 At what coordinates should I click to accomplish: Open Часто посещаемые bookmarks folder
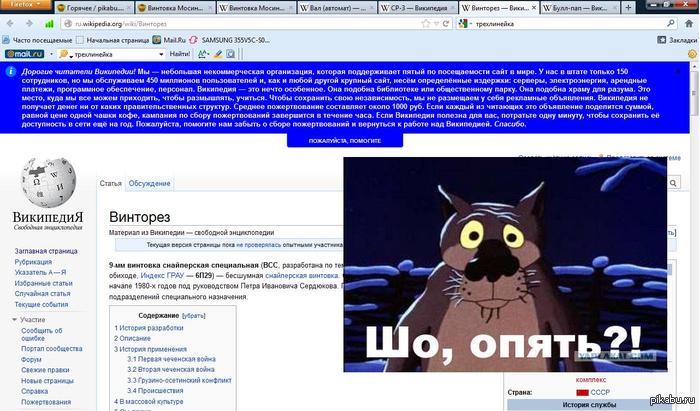[x=38, y=40]
